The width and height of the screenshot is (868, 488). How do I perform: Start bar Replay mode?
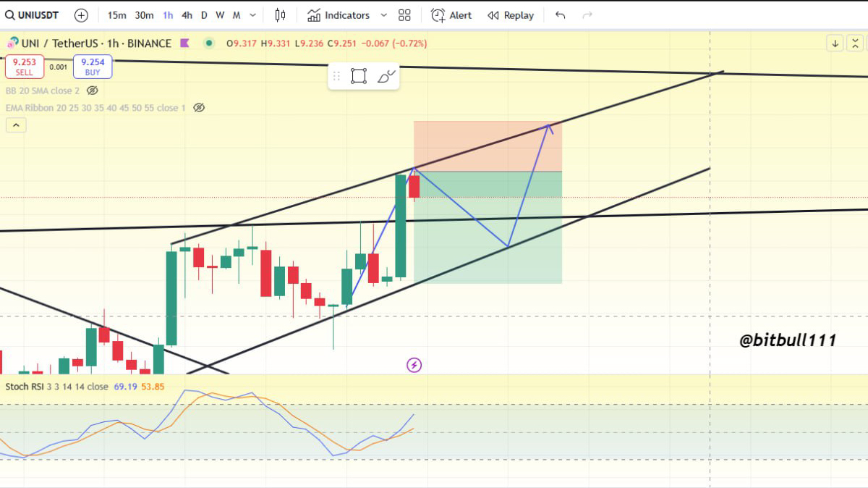point(511,14)
